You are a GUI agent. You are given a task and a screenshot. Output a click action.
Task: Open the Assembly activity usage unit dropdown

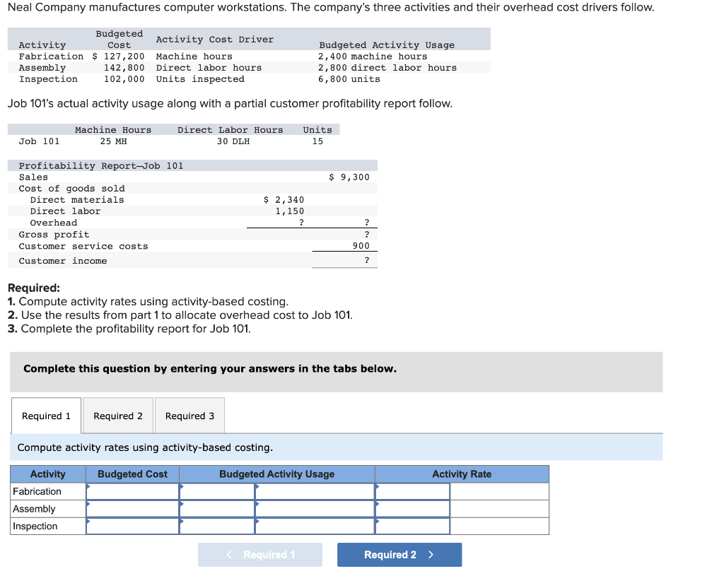315,509
